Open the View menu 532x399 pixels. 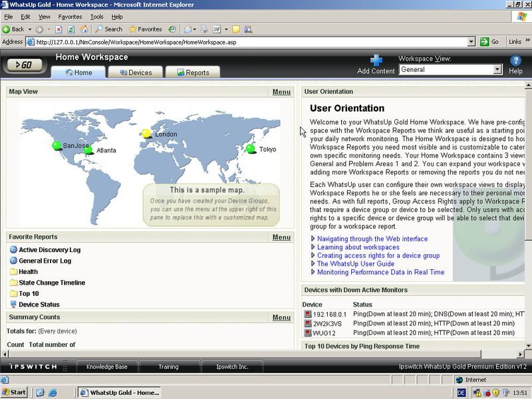pyautogui.click(x=44, y=17)
